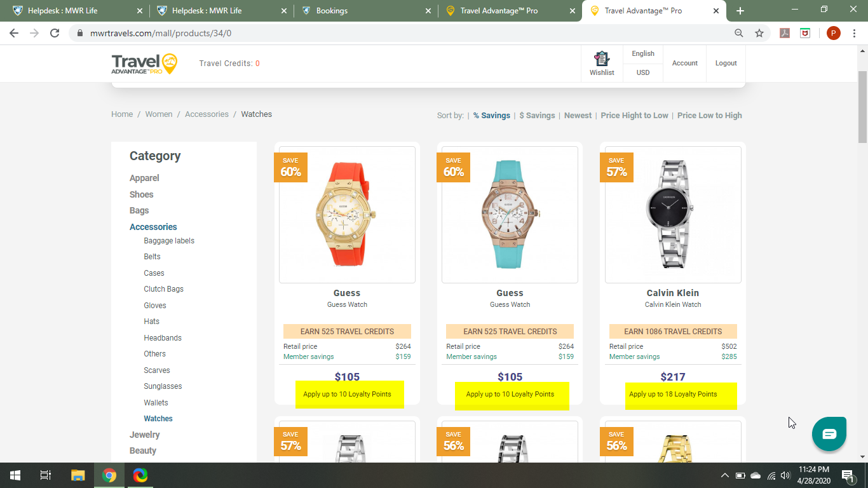Click the Logout link
The width and height of the screenshot is (868, 488).
726,64
